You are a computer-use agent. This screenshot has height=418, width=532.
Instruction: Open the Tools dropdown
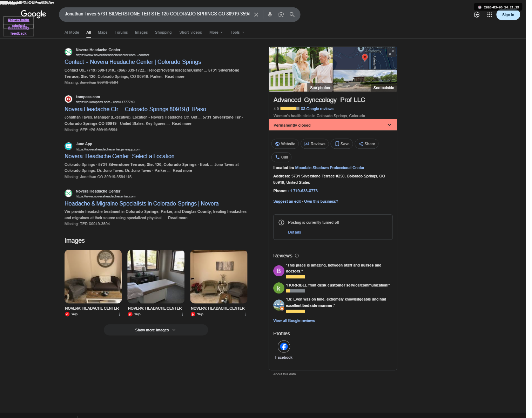pyautogui.click(x=237, y=32)
